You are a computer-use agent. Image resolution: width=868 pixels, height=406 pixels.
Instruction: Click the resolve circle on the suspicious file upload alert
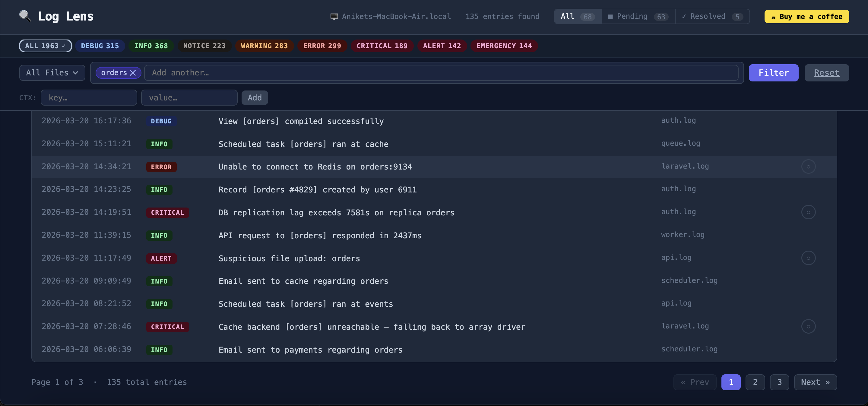(x=809, y=258)
